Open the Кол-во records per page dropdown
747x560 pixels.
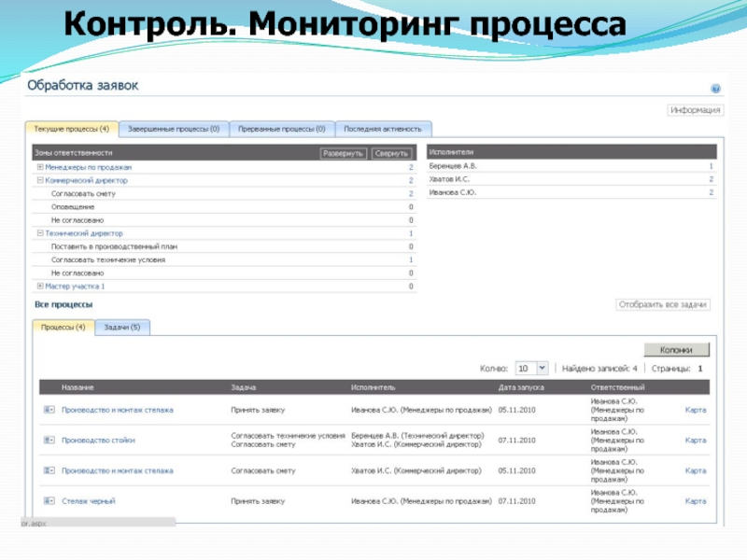click(534, 369)
